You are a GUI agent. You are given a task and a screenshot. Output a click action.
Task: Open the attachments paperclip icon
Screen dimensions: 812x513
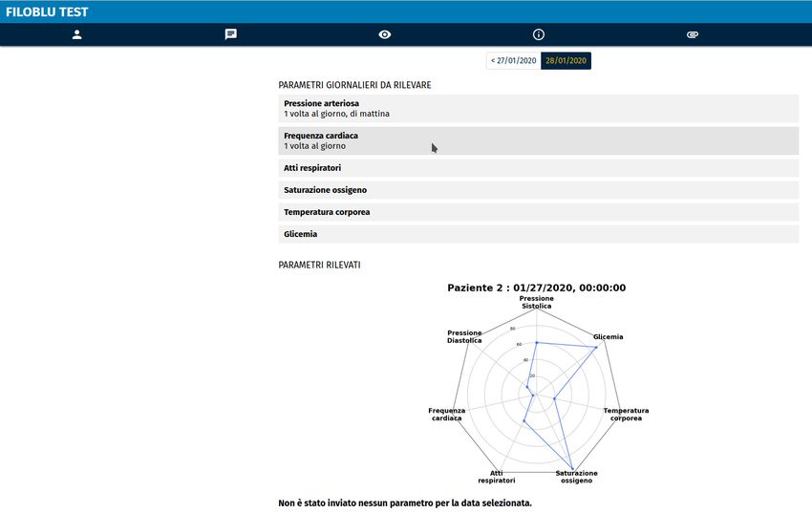(693, 34)
